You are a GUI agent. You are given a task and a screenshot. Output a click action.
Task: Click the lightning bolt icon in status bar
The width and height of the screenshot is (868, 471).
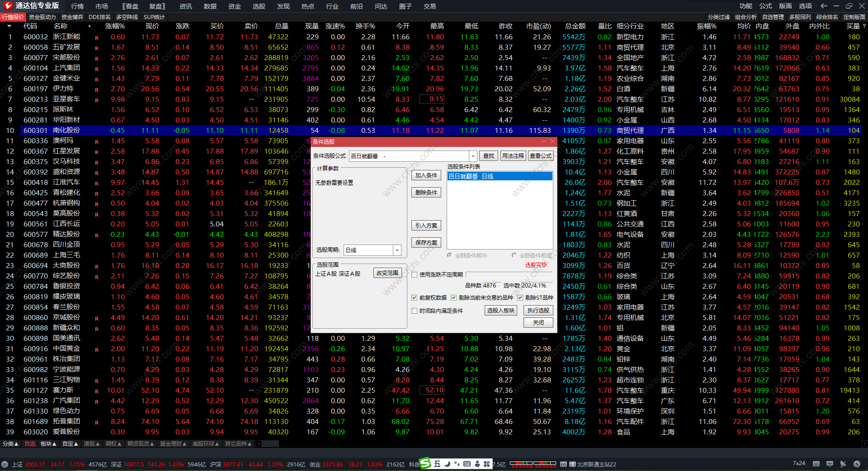coord(857,464)
